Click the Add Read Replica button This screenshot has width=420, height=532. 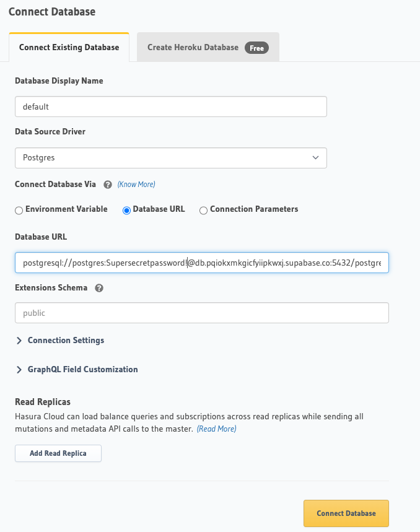coord(58,453)
